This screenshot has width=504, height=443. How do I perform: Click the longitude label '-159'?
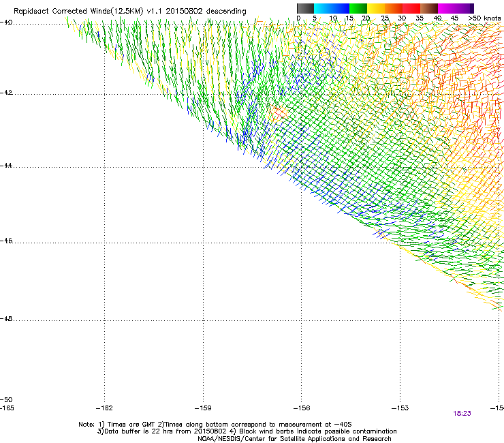click(203, 408)
